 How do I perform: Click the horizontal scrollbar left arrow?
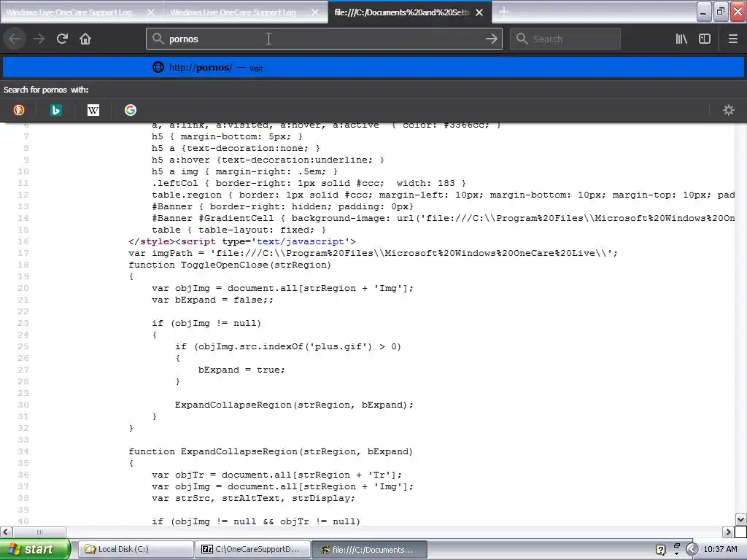[x=5, y=532]
